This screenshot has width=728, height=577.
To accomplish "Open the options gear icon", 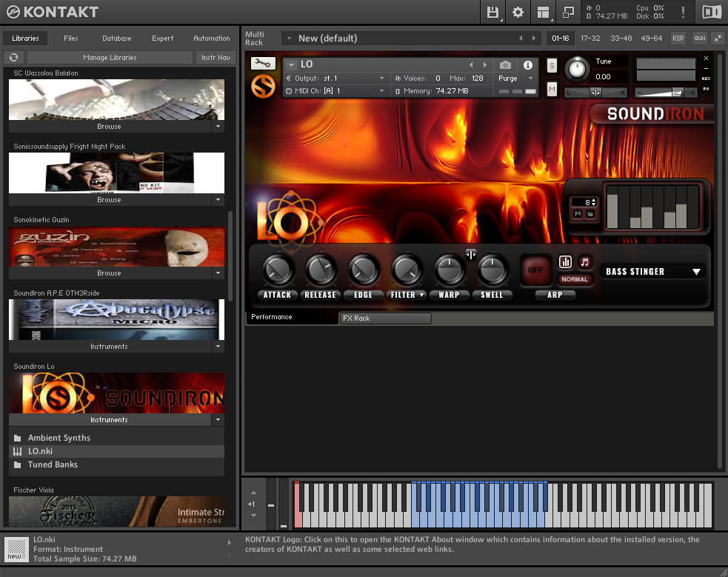I will point(518,12).
